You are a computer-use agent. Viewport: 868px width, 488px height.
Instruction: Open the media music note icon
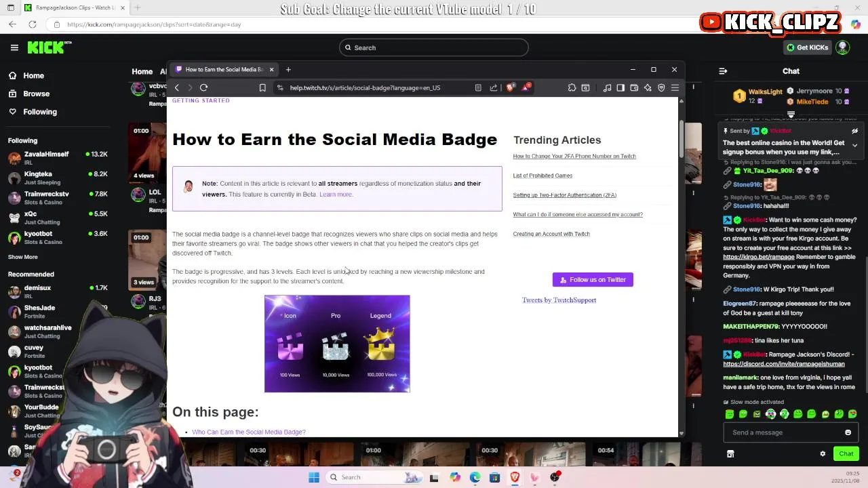tap(607, 87)
